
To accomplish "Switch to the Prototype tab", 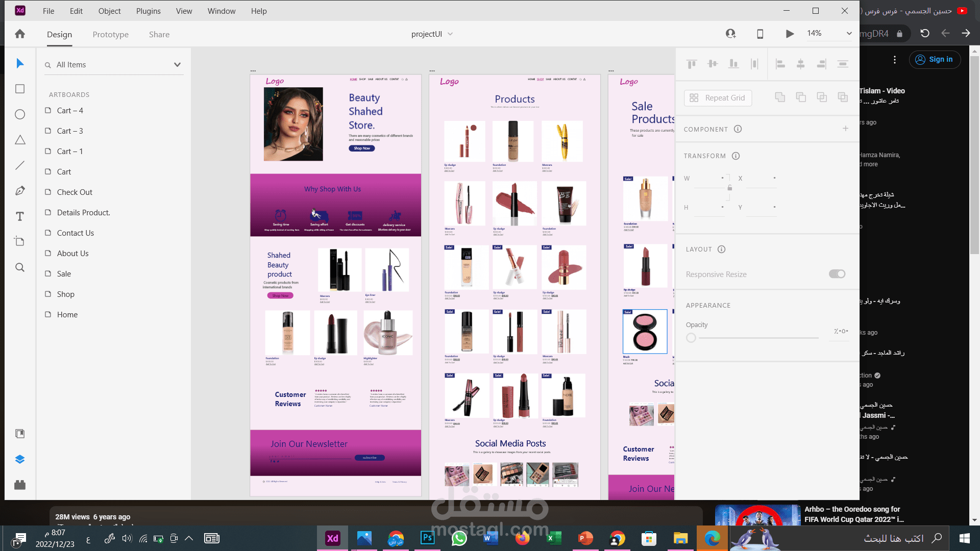I will [111, 34].
